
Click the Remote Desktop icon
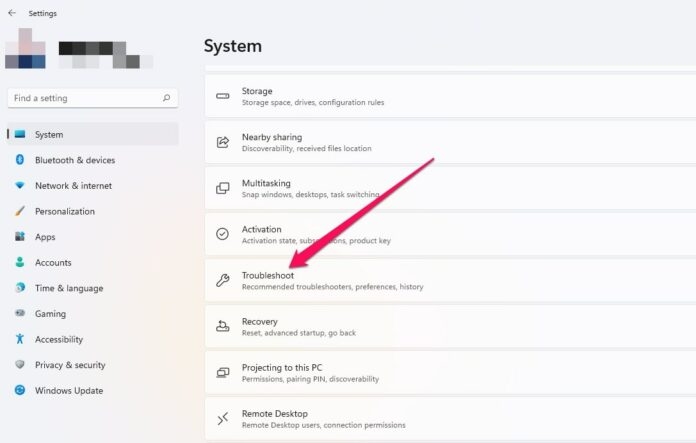(223, 419)
